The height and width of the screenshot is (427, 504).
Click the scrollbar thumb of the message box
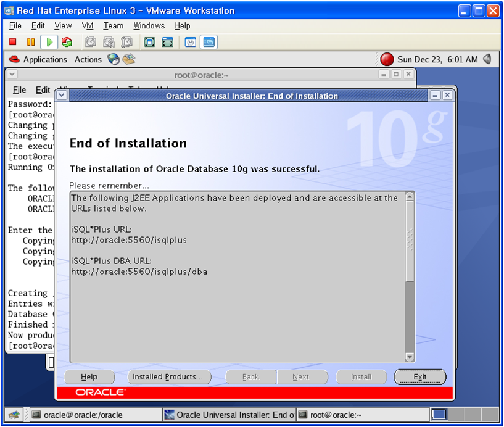(x=410, y=241)
